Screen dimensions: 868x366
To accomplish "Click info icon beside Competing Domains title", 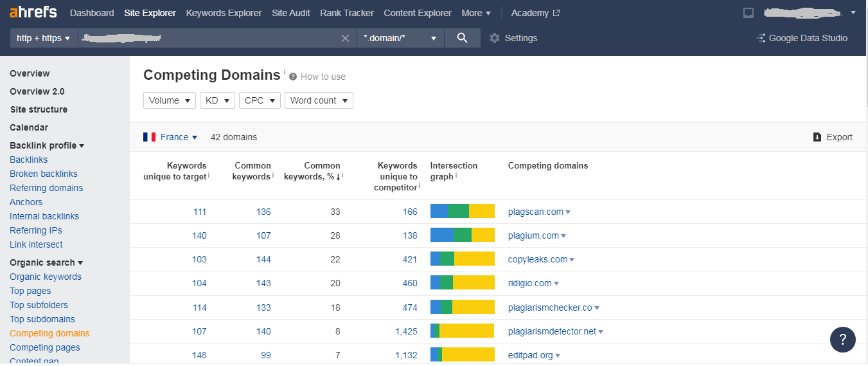I will [x=285, y=71].
